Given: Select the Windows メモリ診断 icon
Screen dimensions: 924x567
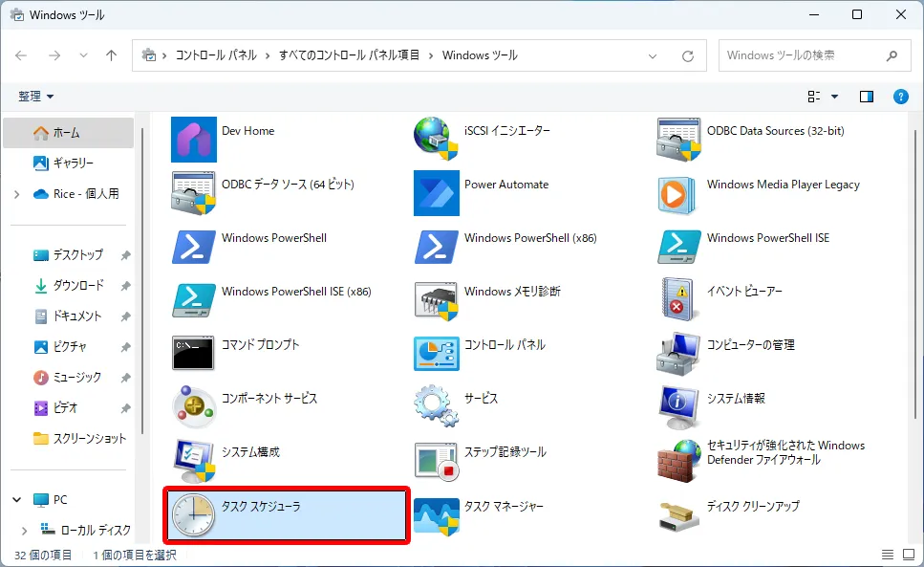Looking at the screenshot, I should [x=437, y=300].
